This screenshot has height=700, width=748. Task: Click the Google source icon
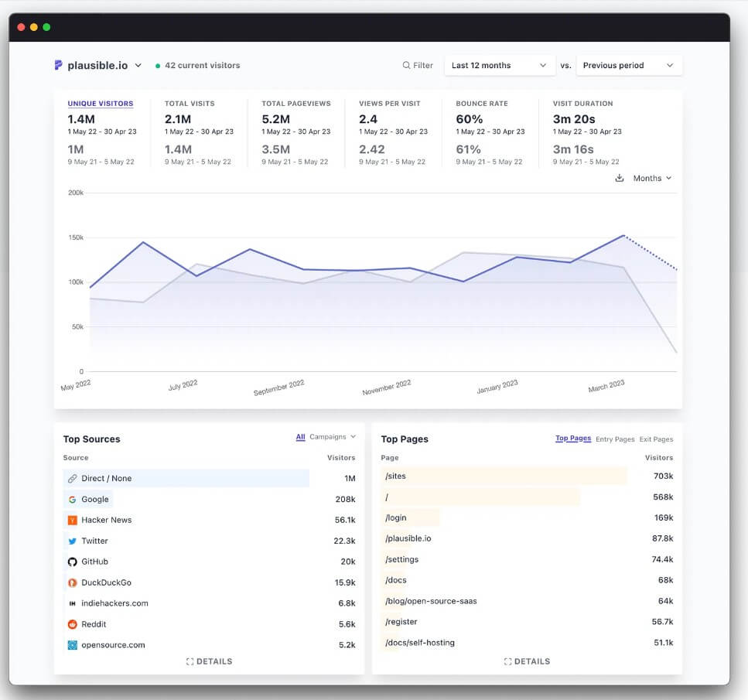click(73, 499)
